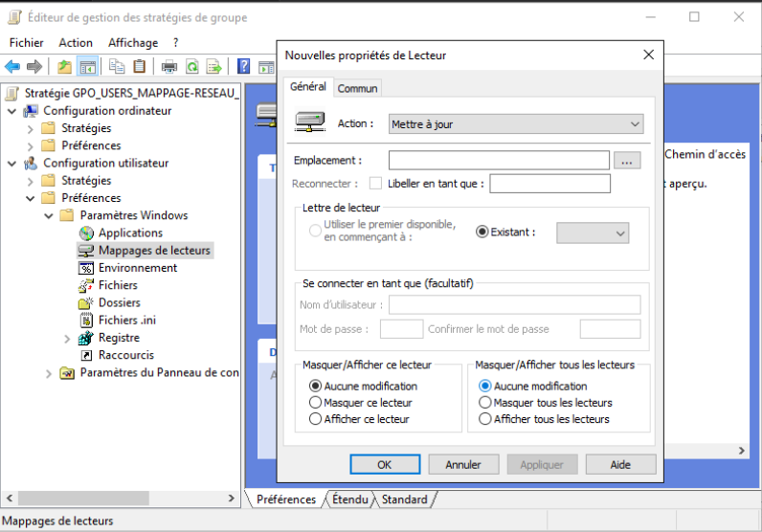762x532 pixels.
Task: Click the Libeller en tant que field
Action: tap(549, 184)
